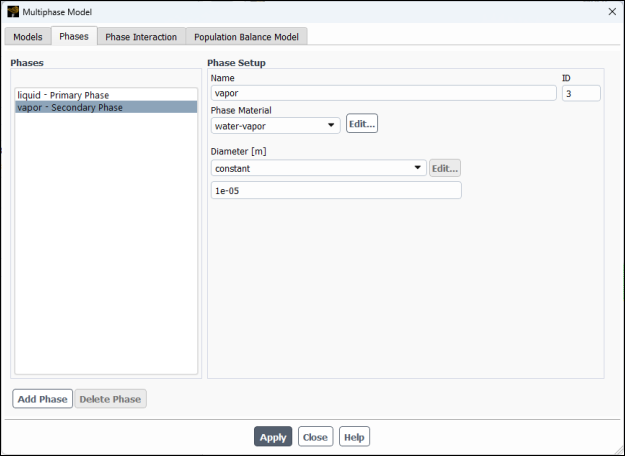Go to Population Balance Model tab
The image size is (625, 456).
point(247,37)
